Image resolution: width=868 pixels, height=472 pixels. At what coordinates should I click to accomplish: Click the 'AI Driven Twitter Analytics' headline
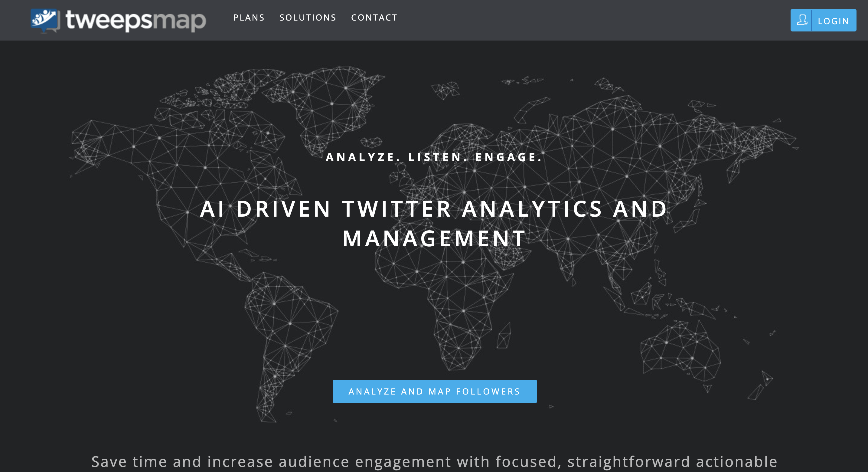tap(434, 209)
